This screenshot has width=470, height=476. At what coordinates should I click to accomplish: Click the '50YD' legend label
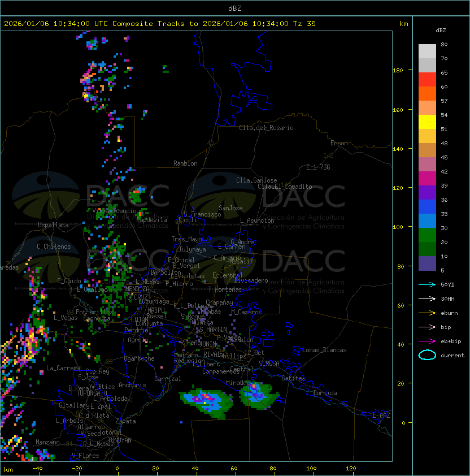pos(447,285)
